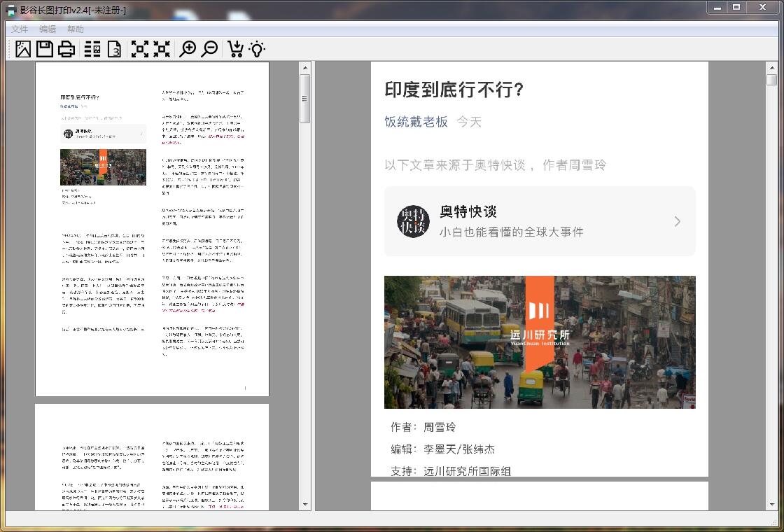The image size is (784, 532).
Task: Click the 饭统戴老板 author link
Action: [416, 122]
